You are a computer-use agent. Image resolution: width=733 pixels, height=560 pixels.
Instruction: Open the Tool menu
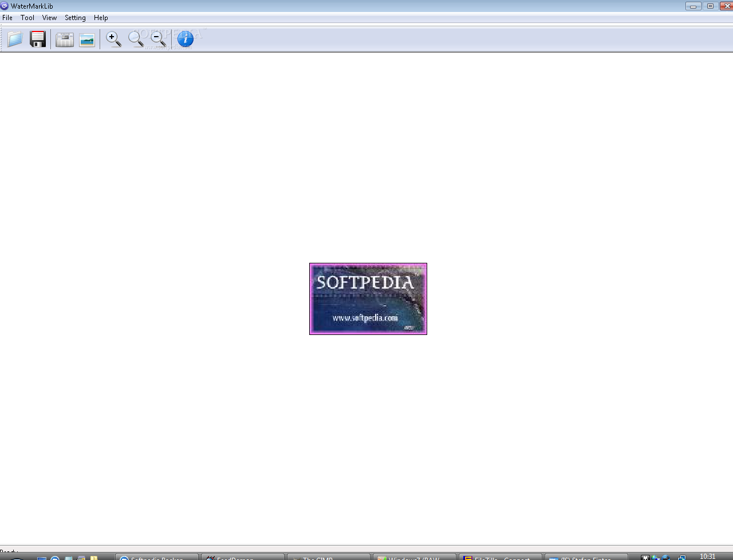(x=27, y=18)
